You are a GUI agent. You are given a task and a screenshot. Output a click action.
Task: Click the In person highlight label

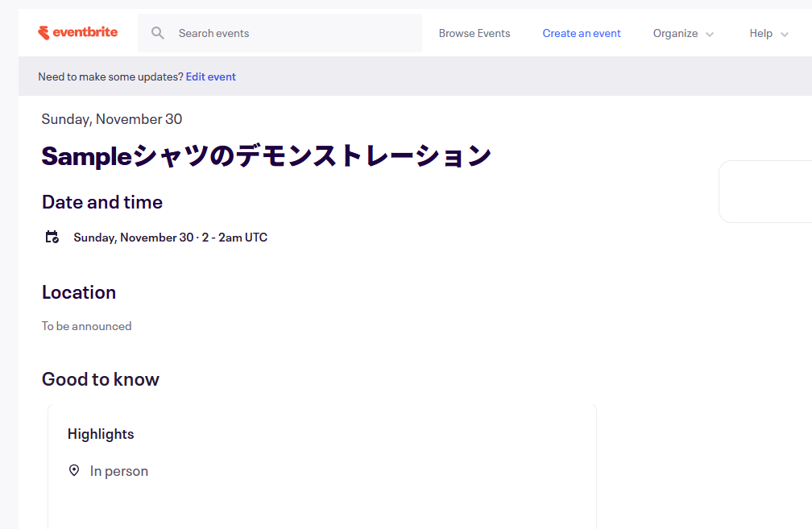click(119, 471)
